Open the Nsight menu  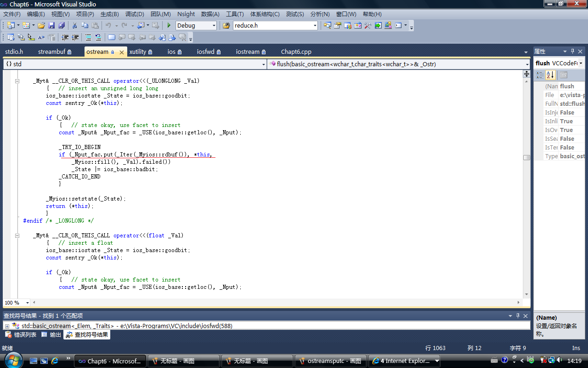coord(186,14)
